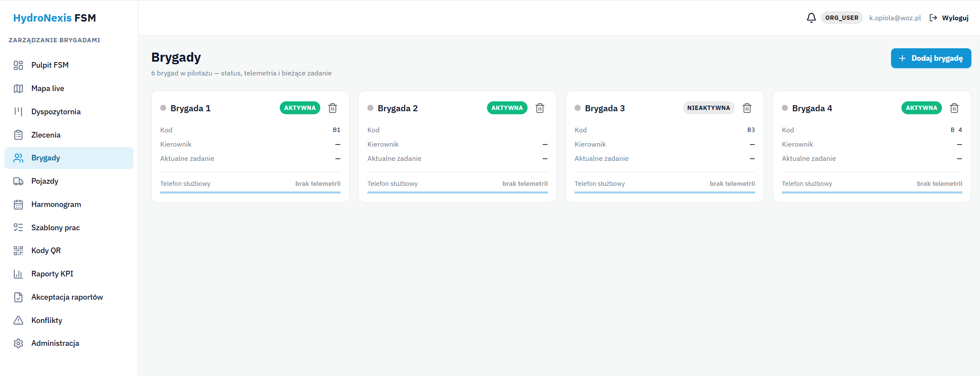Click status dot next to Brygada 1
980x376 pixels.
(163, 108)
